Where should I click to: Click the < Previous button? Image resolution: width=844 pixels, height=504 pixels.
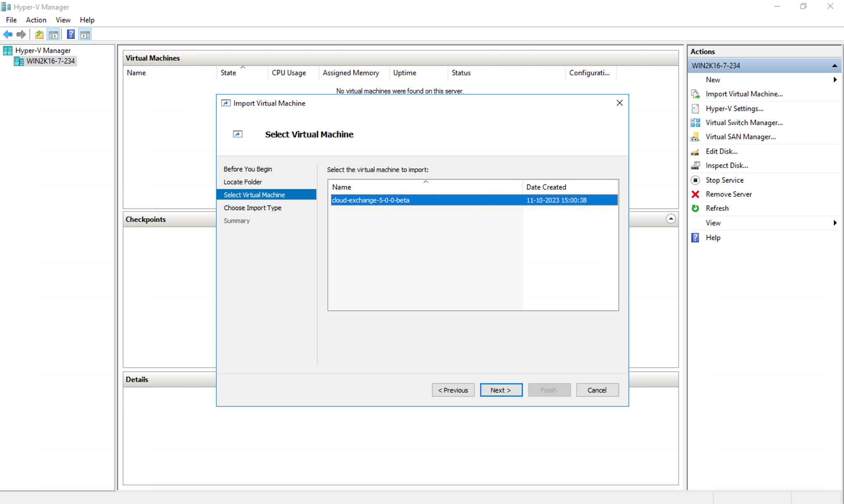pos(453,390)
